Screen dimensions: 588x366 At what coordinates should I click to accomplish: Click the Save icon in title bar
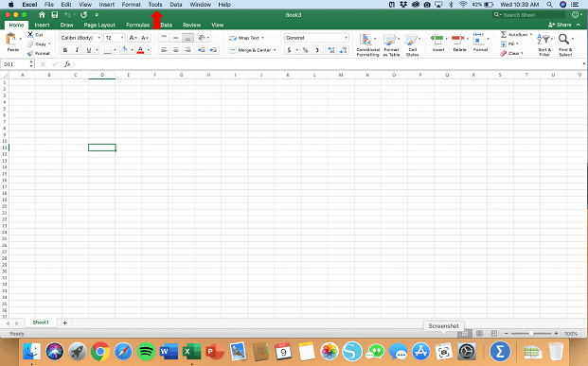click(55, 14)
